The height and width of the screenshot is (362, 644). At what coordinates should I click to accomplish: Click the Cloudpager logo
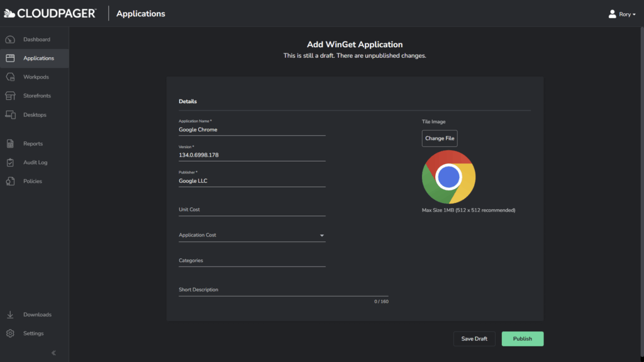point(50,14)
